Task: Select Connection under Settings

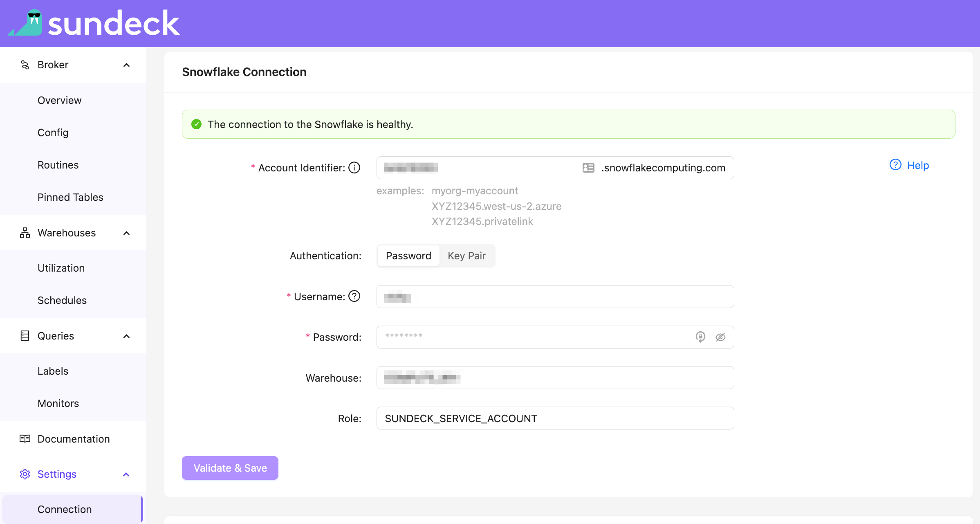Action: point(72,509)
